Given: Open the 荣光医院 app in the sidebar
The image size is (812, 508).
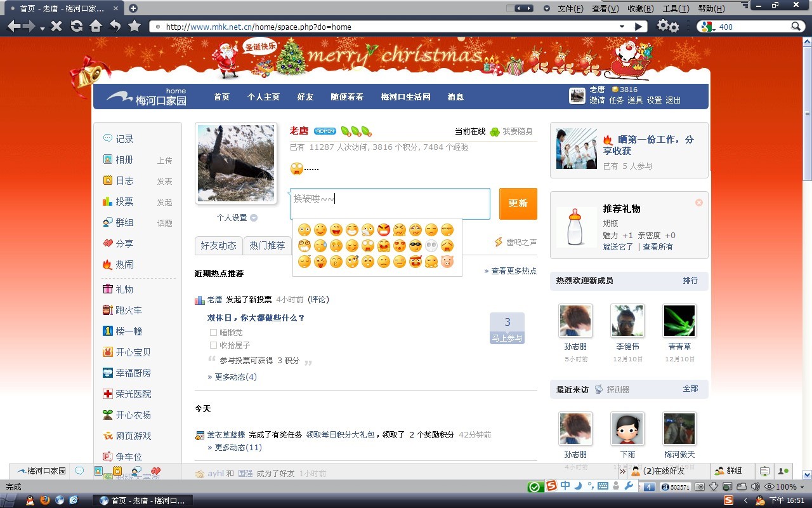Looking at the screenshot, I should (133, 394).
